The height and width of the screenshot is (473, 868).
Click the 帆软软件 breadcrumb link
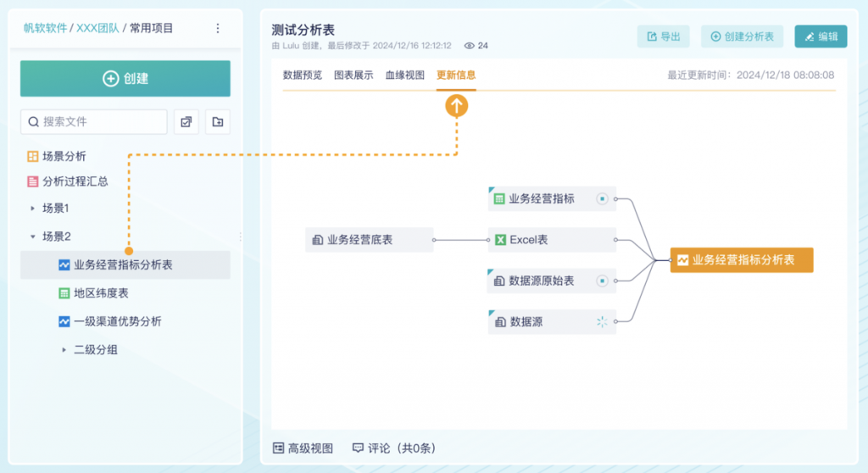point(45,28)
